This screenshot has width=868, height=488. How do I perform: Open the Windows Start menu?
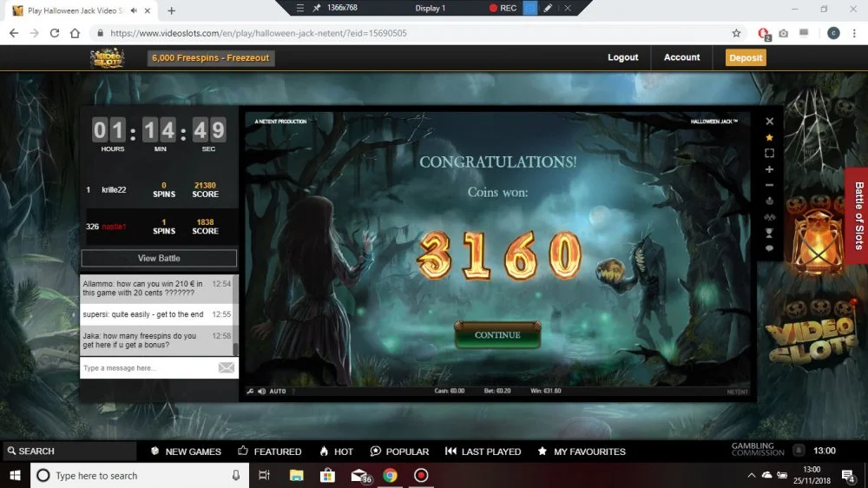[15, 475]
